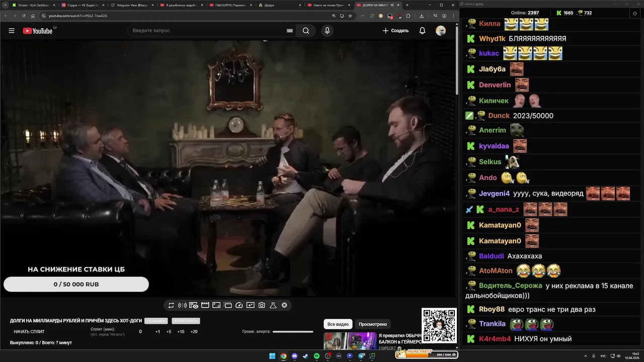
Task: Open the YouTube guide hamburger menu
Action: (12, 31)
